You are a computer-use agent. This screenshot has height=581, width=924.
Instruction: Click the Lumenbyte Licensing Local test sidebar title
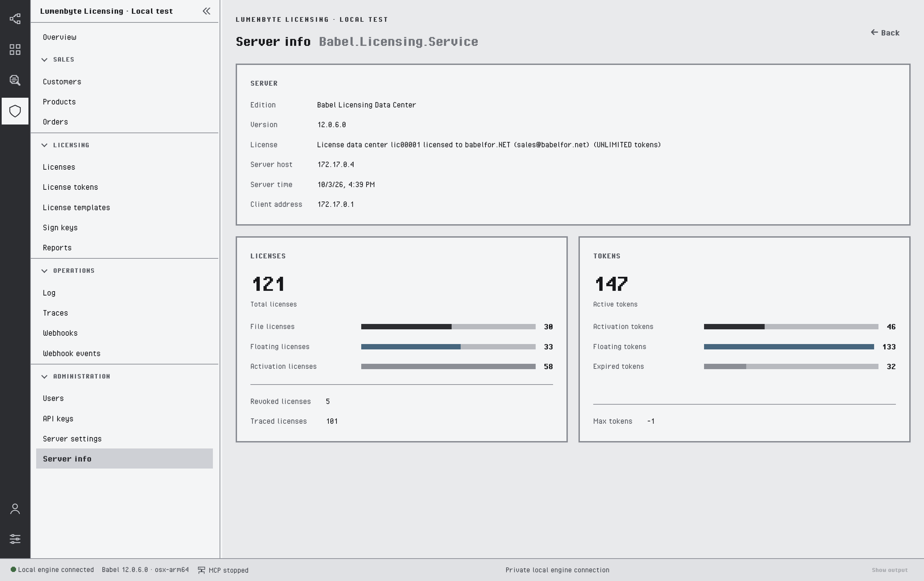106,11
